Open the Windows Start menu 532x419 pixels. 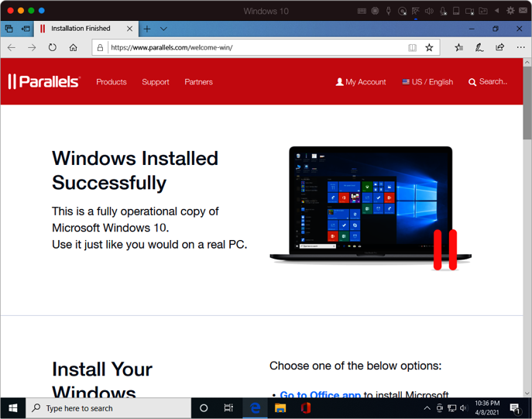pyautogui.click(x=13, y=408)
